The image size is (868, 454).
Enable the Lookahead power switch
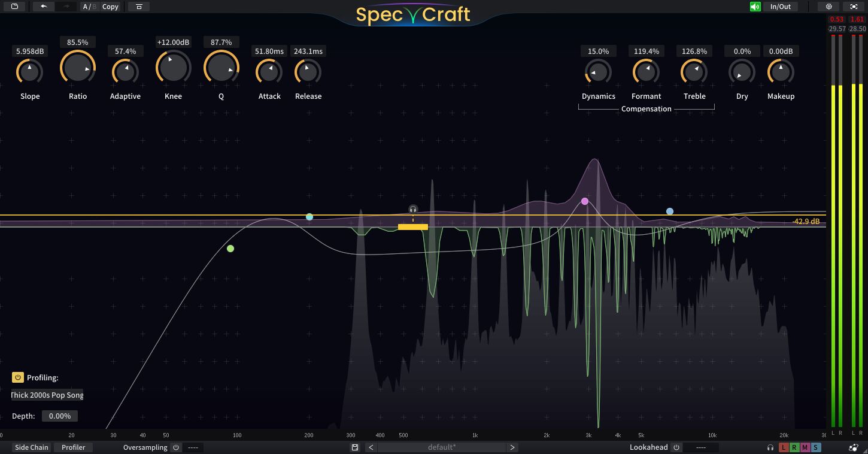pyautogui.click(x=676, y=447)
